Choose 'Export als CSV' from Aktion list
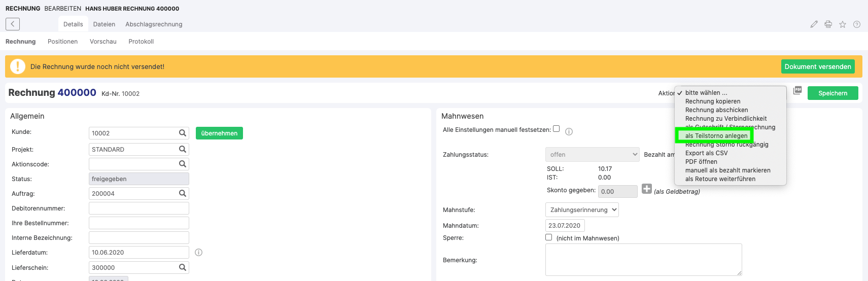This screenshot has height=281, width=868. [x=706, y=153]
